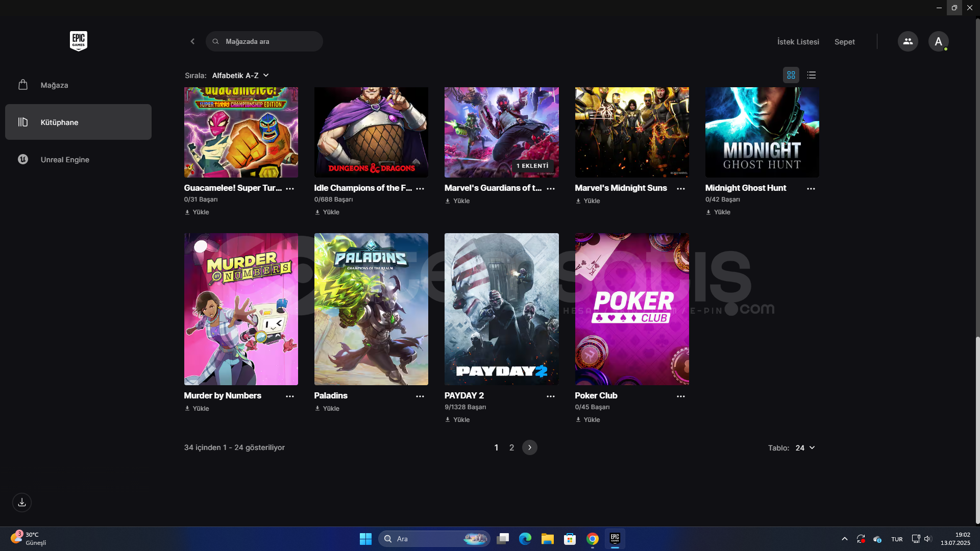Switch to list view layout
This screenshot has width=980, height=551.
pos(811,75)
